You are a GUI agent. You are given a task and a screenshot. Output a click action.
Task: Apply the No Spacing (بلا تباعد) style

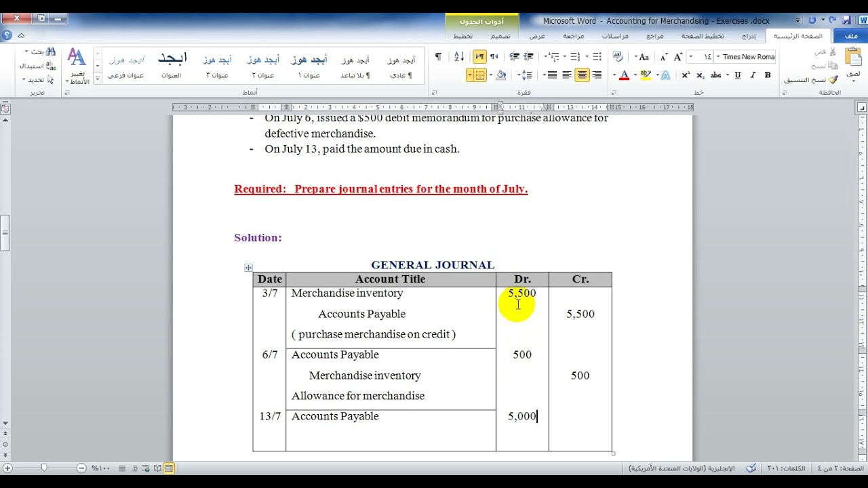(x=355, y=66)
